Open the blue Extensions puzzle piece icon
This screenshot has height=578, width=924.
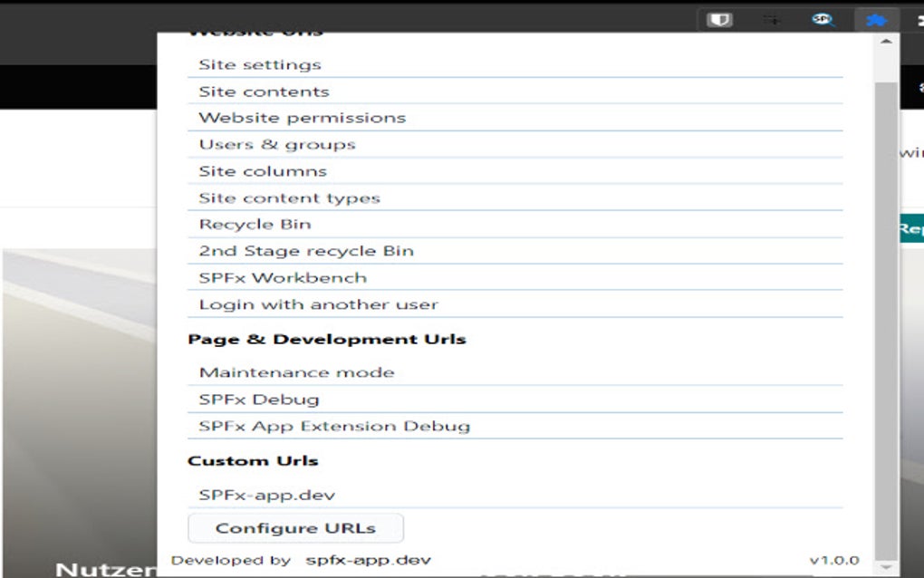click(x=875, y=19)
